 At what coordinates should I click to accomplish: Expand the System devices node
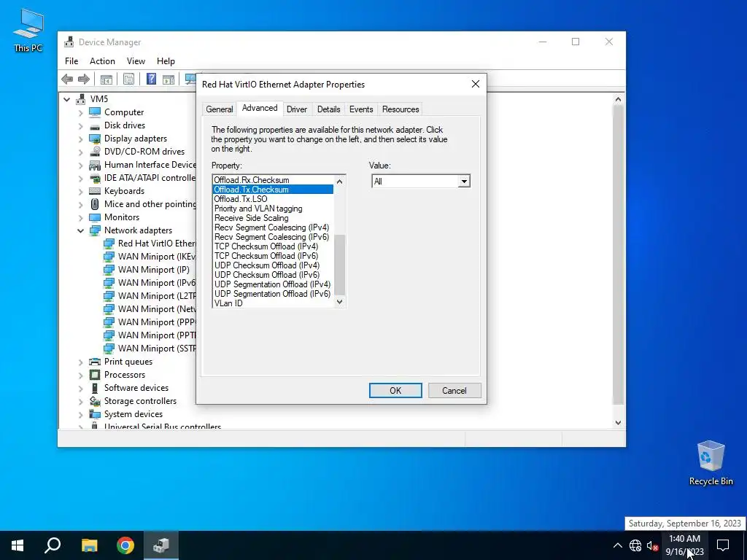tap(80, 414)
